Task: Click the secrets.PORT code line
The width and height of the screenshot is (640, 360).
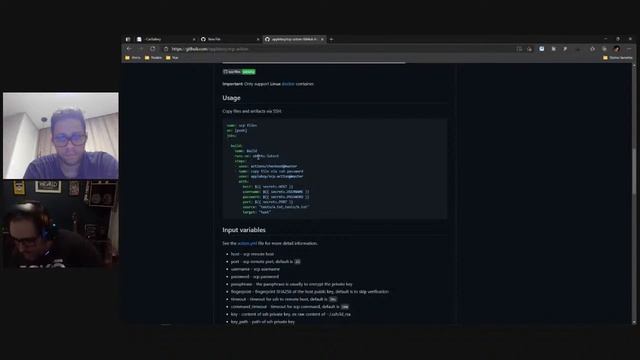Action: pyautogui.click(x=267, y=202)
